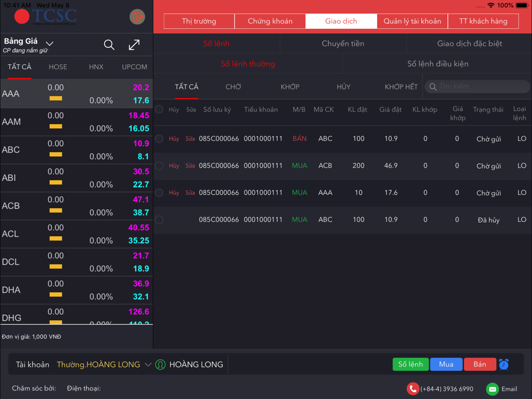
Task: Toggle the select-all circle in the table header
Action: pyautogui.click(x=159, y=109)
